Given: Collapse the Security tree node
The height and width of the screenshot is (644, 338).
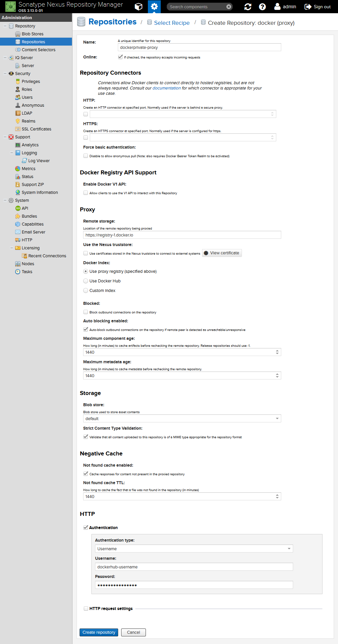Looking at the screenshot, I should [5, 74].
